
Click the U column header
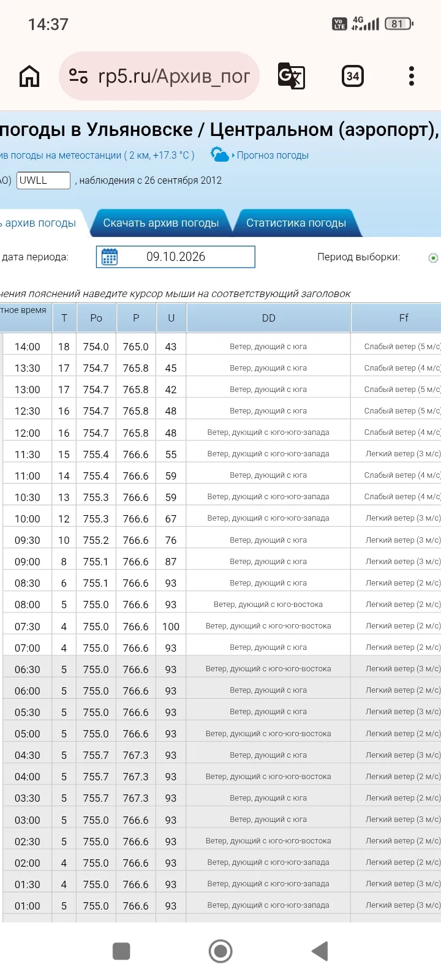coord(171,318)
